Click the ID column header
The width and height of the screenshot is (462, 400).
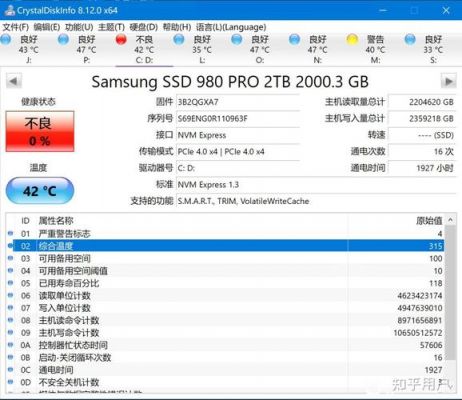pyautogui.click(x=25, y=220)
